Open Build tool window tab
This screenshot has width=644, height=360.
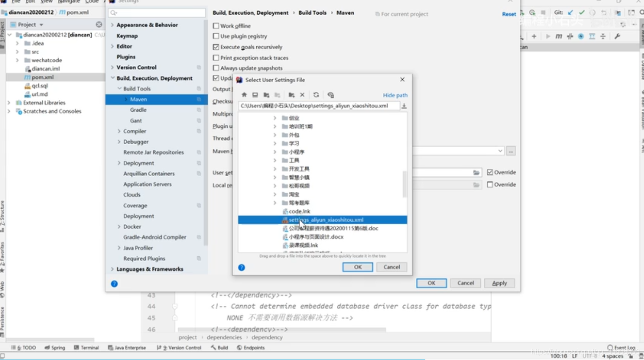[x=219, y=348]
